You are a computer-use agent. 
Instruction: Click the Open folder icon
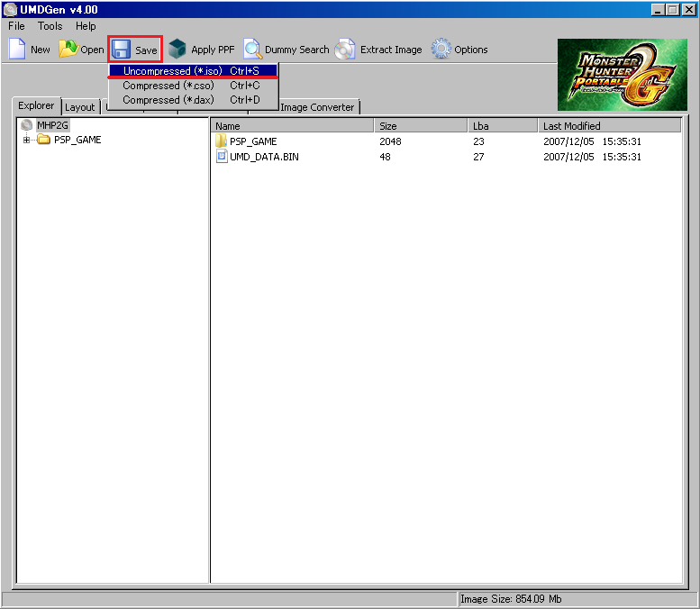point(68,49)
